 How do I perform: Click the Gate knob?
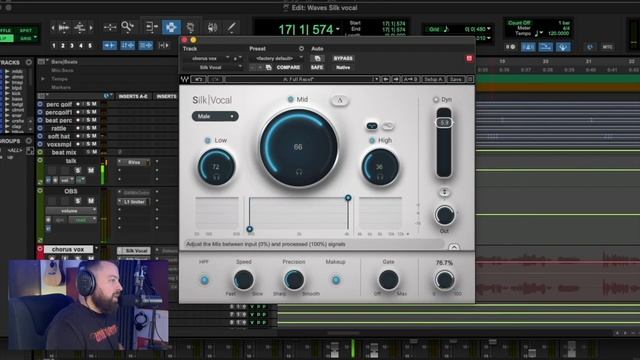click(x=388, y=280)
